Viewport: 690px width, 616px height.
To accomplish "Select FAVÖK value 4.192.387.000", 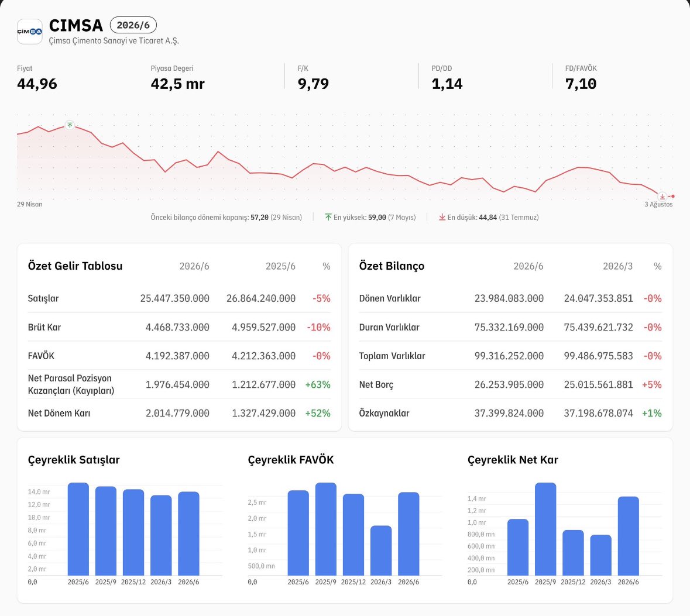I will (x=177, y=356).
